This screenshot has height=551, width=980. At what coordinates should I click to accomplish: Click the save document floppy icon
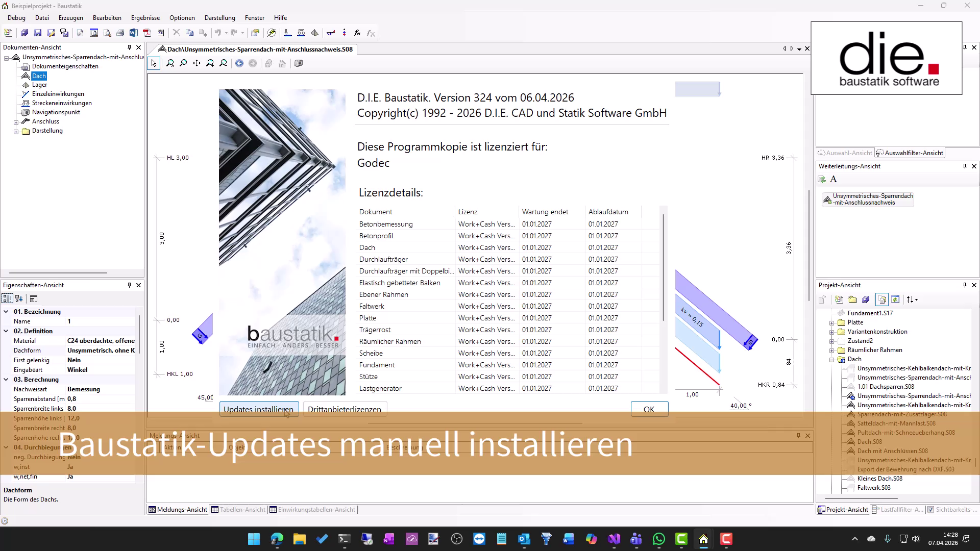[x=38, y=33]
